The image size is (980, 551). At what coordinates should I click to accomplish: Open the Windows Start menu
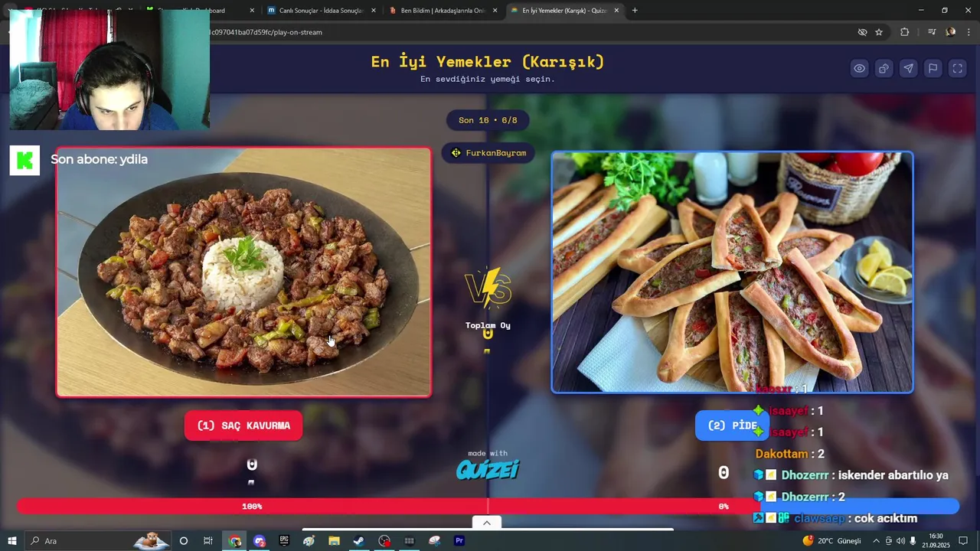click(x=11, y=541)
